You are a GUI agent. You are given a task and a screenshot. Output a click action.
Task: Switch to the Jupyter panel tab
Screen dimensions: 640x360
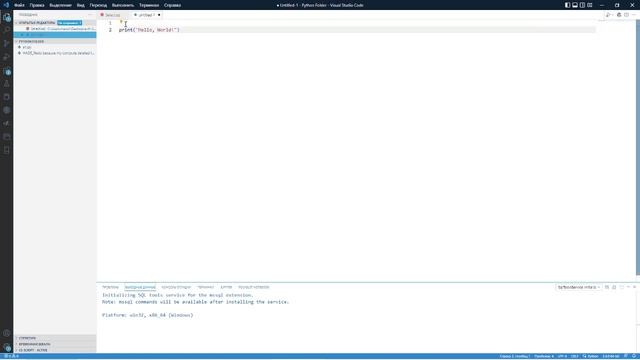tap(226, 287)
